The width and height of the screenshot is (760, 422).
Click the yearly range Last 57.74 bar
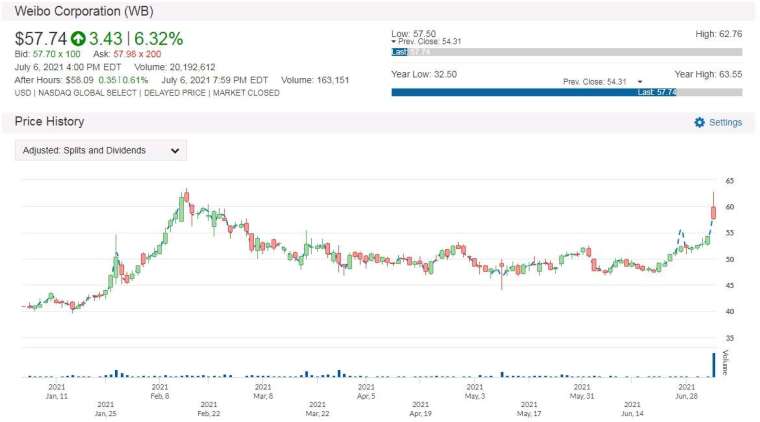click(x=534, y=92)
